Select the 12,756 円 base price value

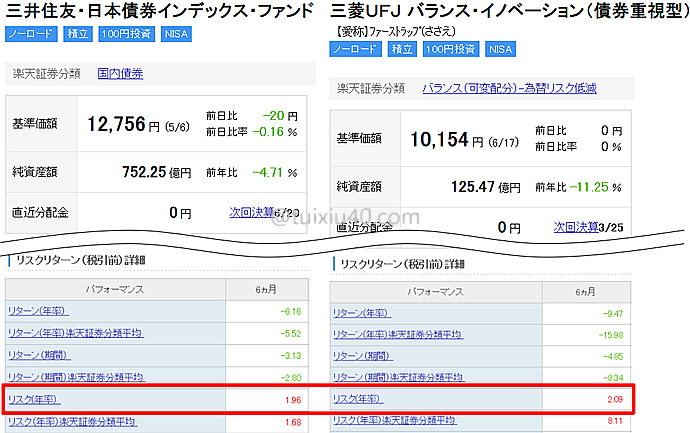123,125
